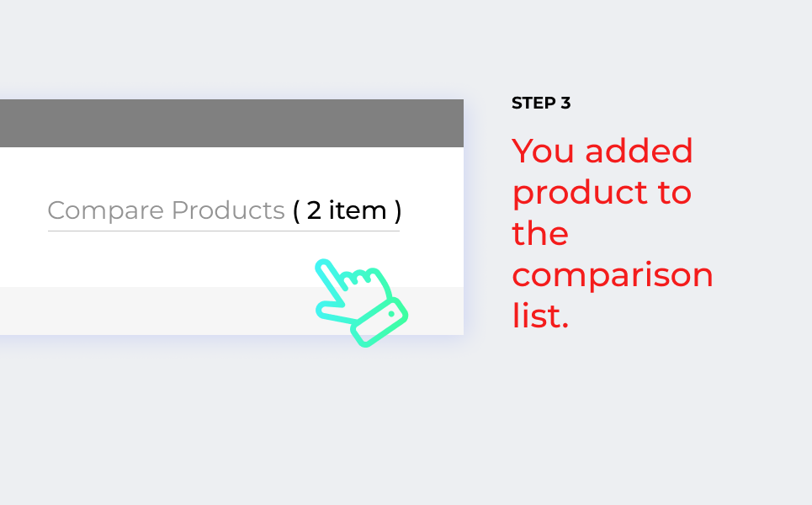This screenshot has width=812, height=505.
Task: Click the extended index finger of hand icon
Action: pos(332,274)
